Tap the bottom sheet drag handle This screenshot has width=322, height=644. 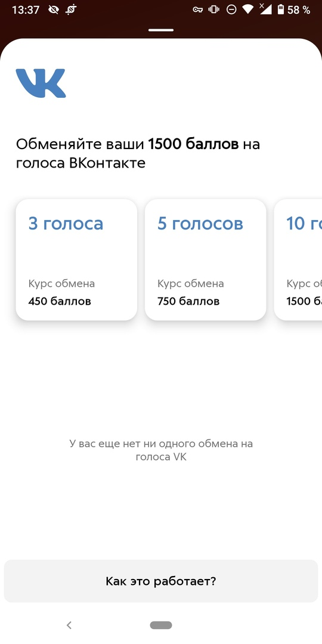(x=161, y=30)
